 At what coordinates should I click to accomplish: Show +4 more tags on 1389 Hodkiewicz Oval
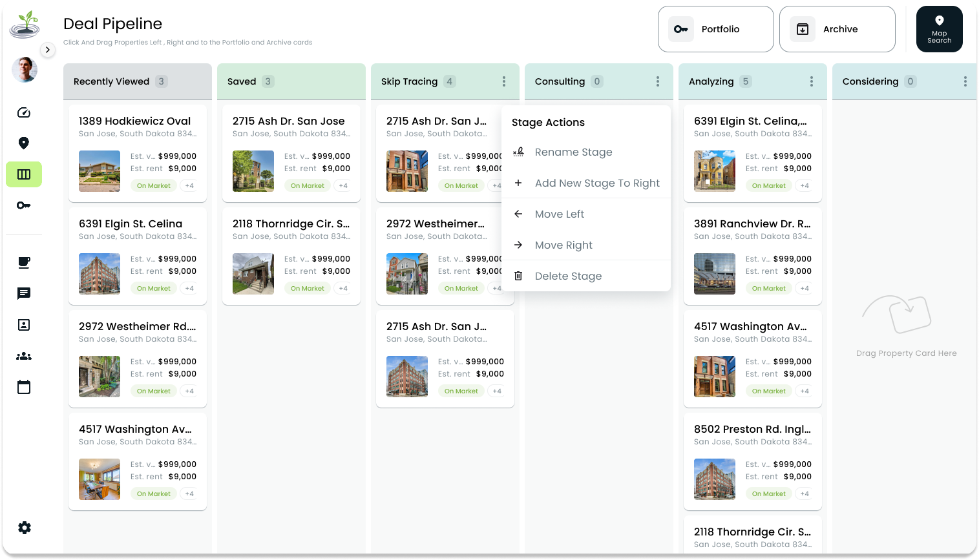click(x=189, y=186)
